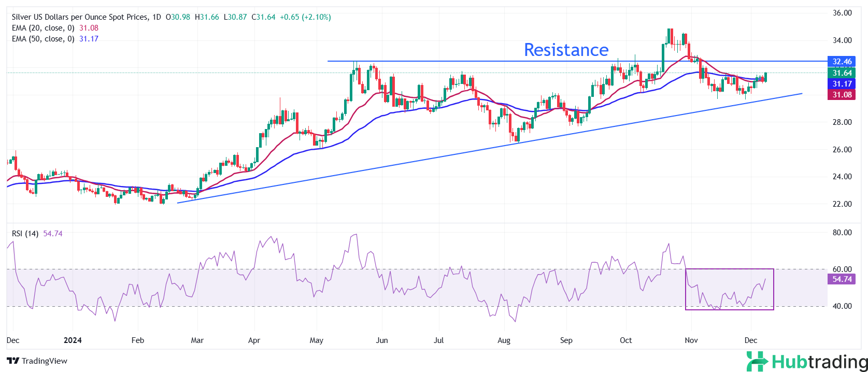Click the green Hubtrading logo icon

coord(757,361)
